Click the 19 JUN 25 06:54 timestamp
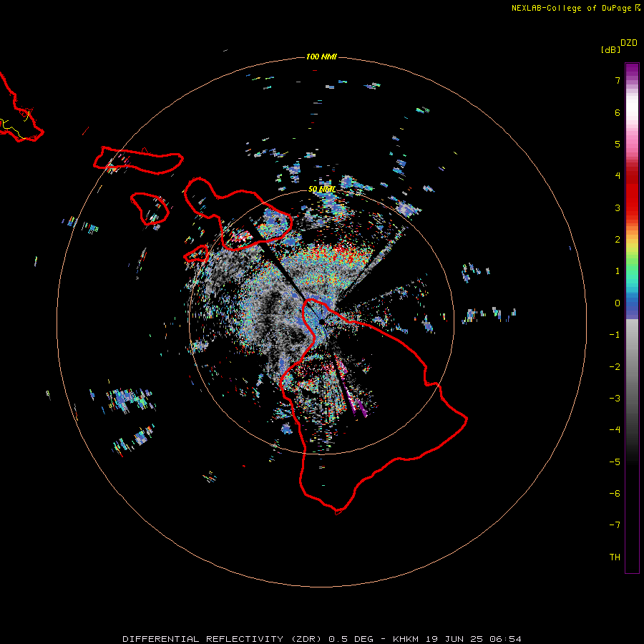 474,639
